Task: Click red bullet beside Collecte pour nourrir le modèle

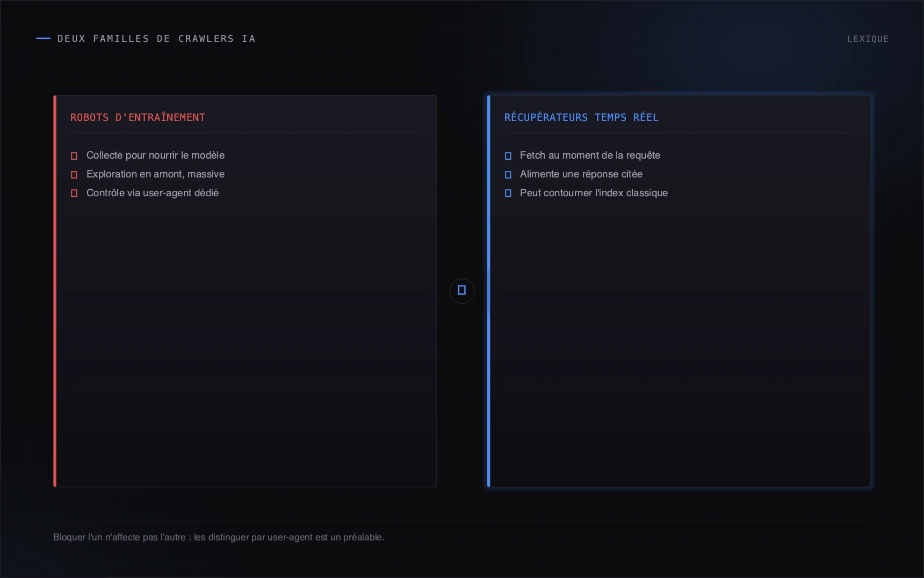Action: [74, 156]
